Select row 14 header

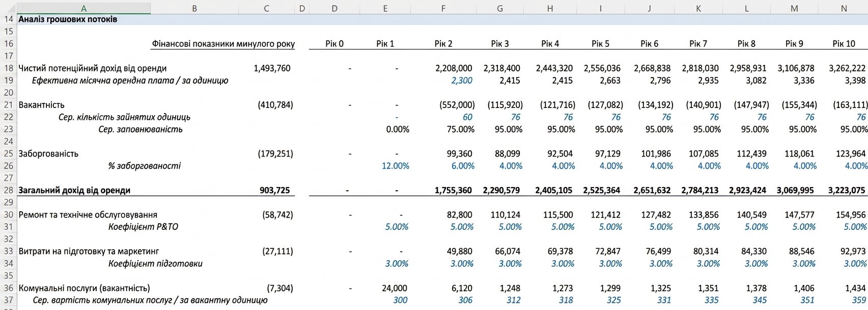(8, 19)
